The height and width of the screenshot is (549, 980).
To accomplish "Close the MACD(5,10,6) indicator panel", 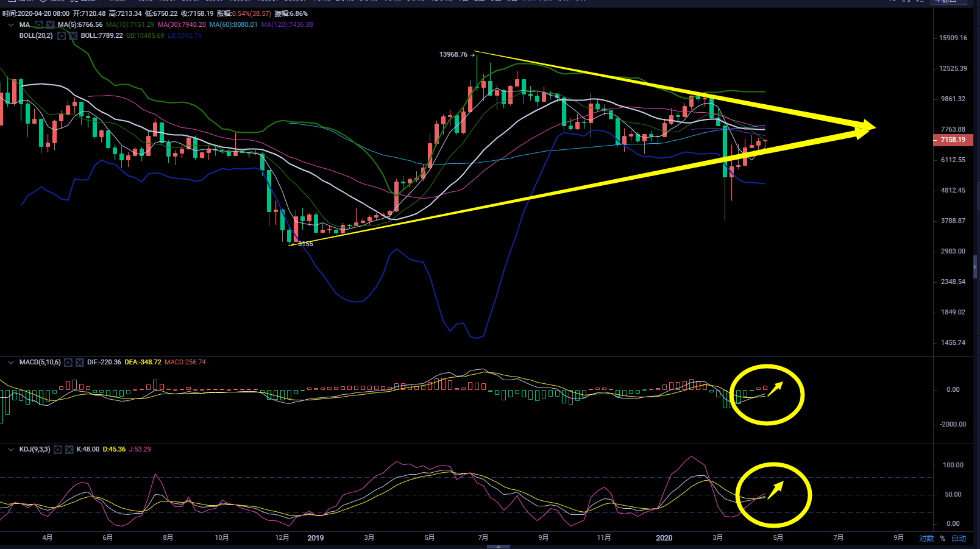I will (x=79, y=363).
